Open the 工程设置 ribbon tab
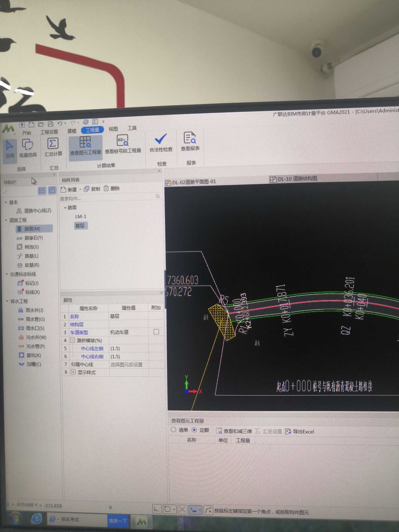399x532 pixels. (49, 132)
